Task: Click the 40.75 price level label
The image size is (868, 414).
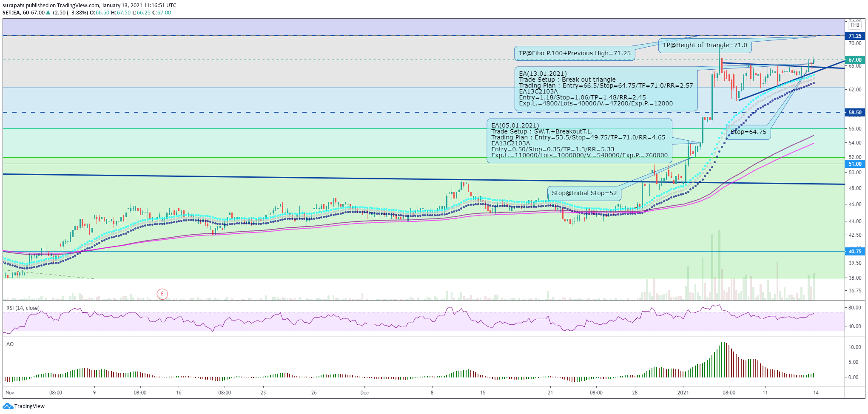Action: [x=855, y=252]
